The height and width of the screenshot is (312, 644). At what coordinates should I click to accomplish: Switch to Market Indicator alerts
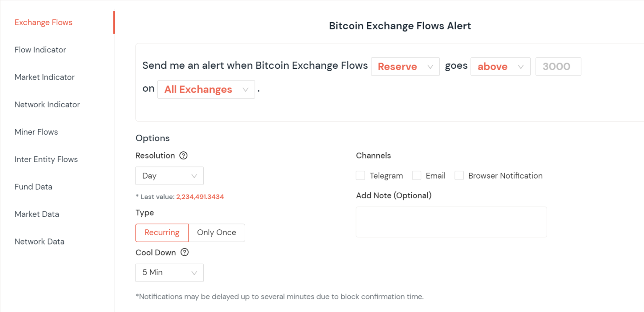[44, 77]
